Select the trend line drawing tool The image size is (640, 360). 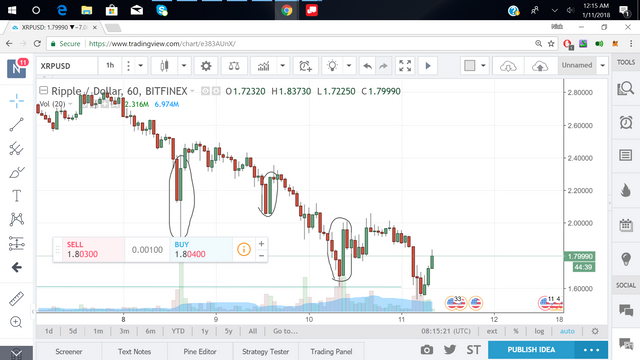point(17,124)
